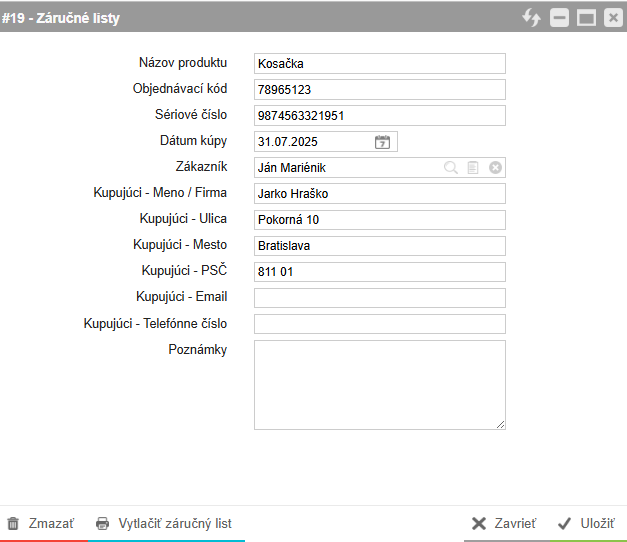Click the Dátum kúpy date field
Image resolution: width=627 pixels, height=542 pixels.
coord(312,142)
